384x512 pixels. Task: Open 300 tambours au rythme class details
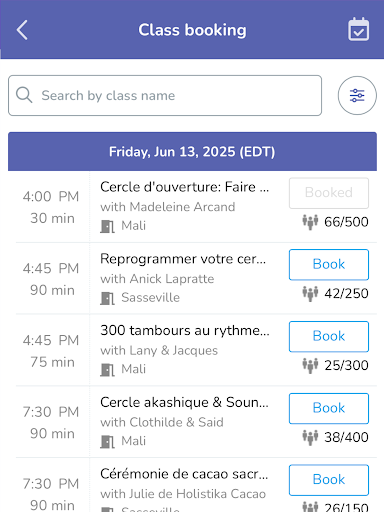185,331
